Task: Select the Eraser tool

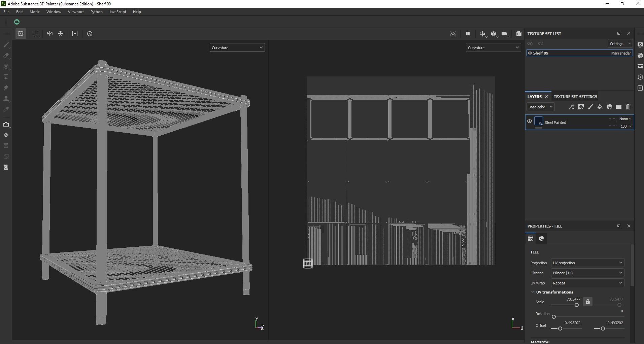Action: [x=6, y=56]
